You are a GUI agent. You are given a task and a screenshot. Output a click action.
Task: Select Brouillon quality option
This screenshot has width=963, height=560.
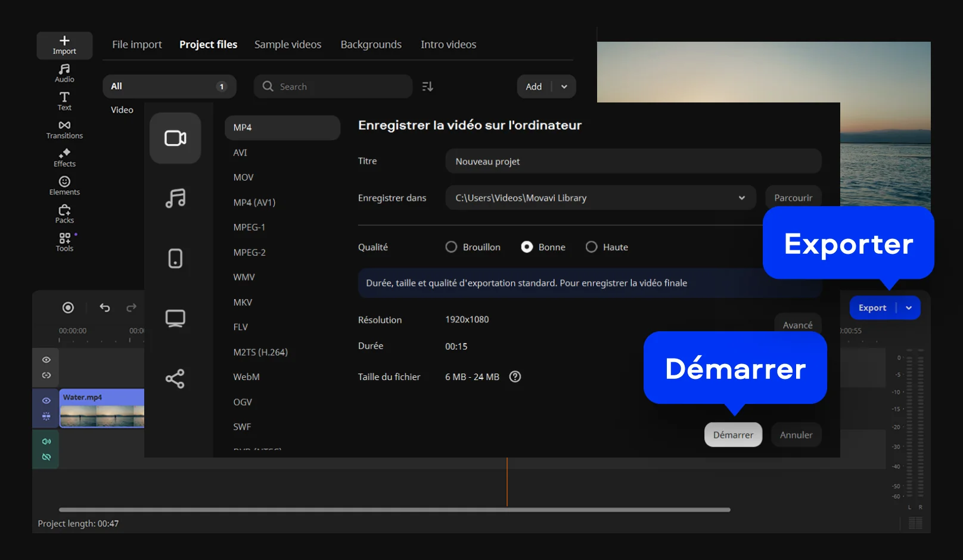(x=452, y=247)
